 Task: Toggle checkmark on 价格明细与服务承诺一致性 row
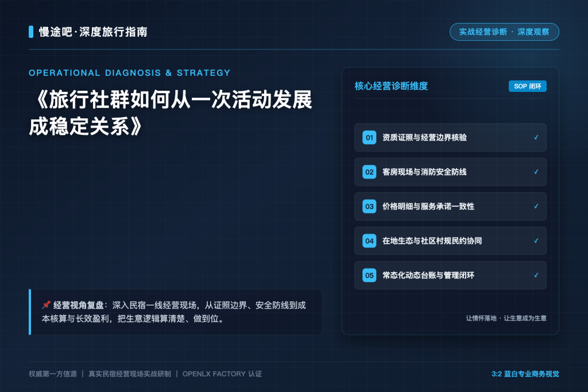pos(536,207)
